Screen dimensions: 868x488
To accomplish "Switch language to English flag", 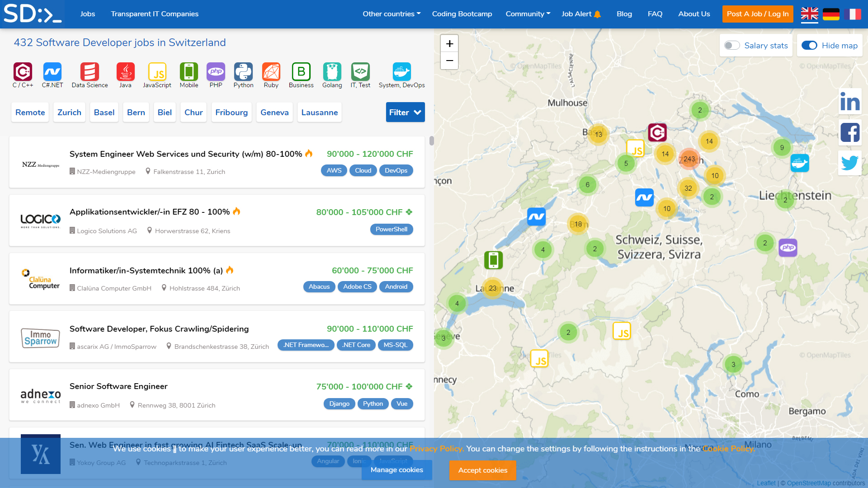I will point(810,14).
